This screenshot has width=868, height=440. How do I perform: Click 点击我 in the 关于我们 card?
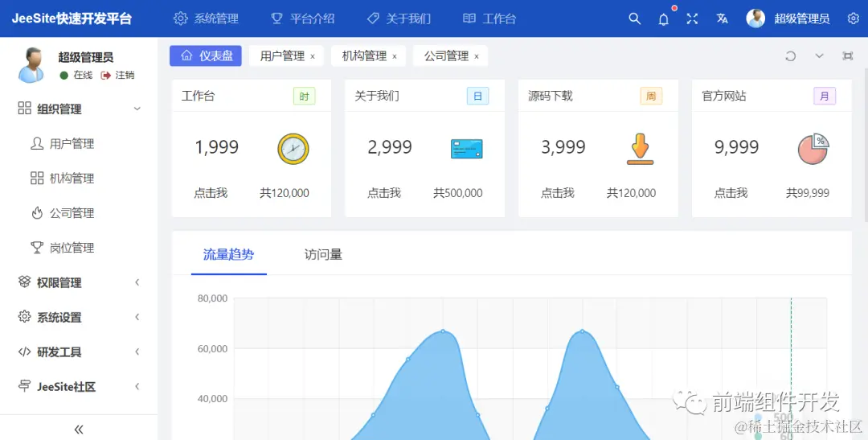384,193
